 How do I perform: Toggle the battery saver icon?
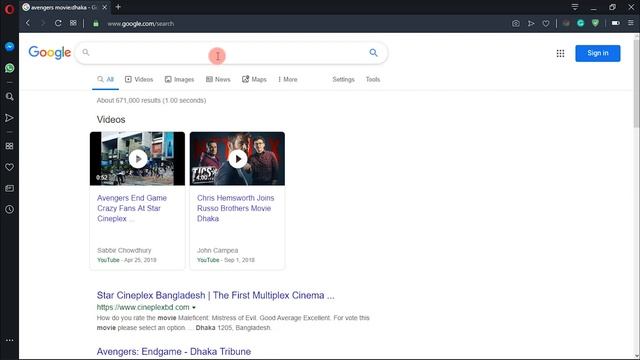click(x=616, y=23)
